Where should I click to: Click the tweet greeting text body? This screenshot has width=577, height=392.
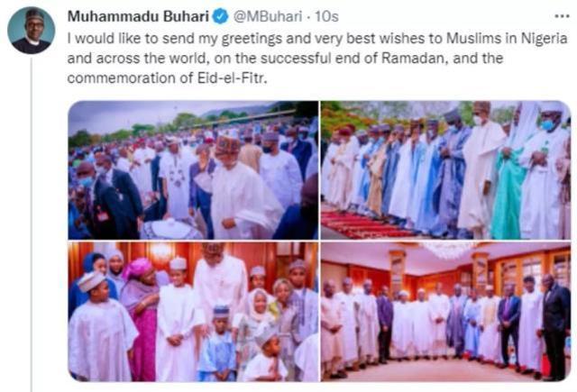click(x=317, y=58)
